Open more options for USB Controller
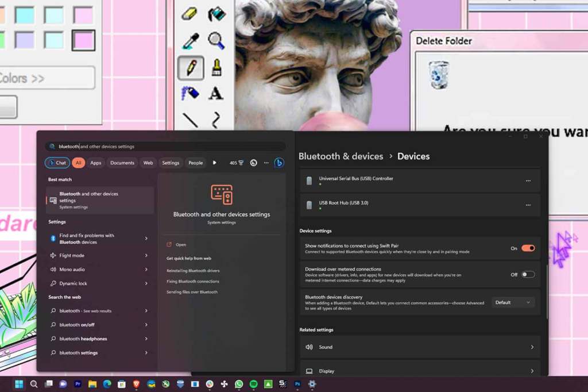 tap(528, 180)
